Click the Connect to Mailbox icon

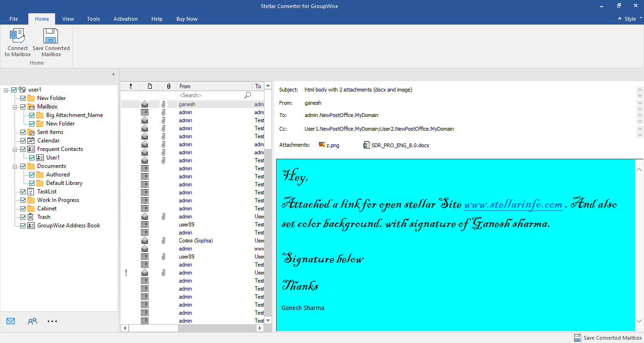point(18,36)
